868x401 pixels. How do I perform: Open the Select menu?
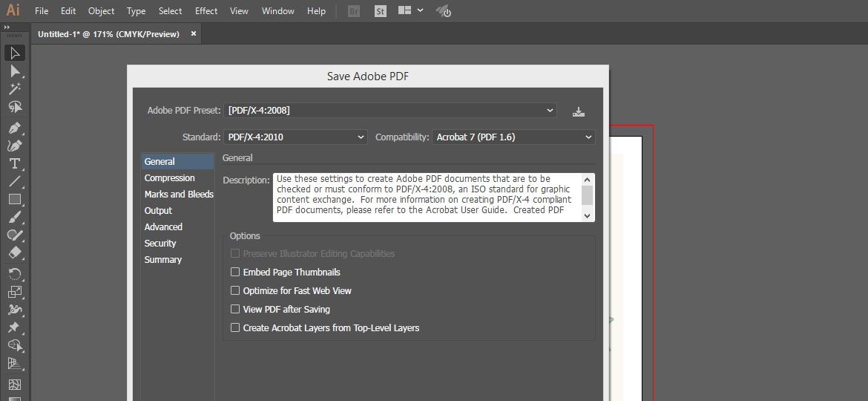tap(171, 11)
